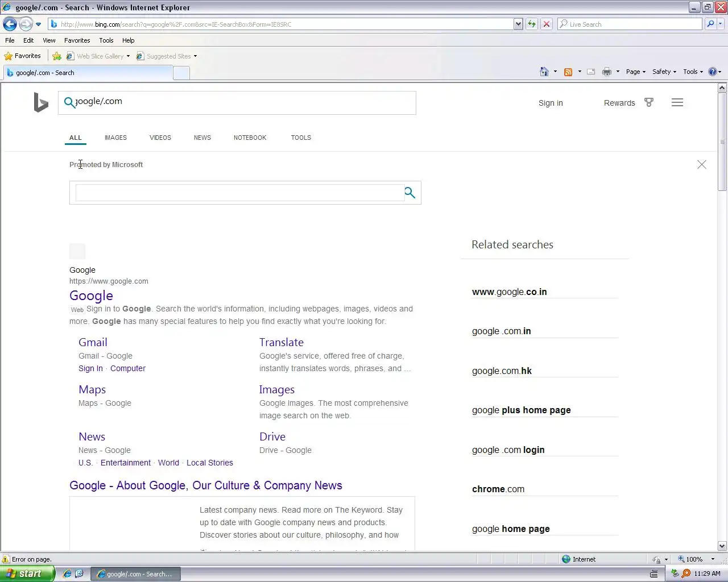Screen dimensions: 728x582
Task: Open the search provider dropdown arrow
Action: point(721,24)
